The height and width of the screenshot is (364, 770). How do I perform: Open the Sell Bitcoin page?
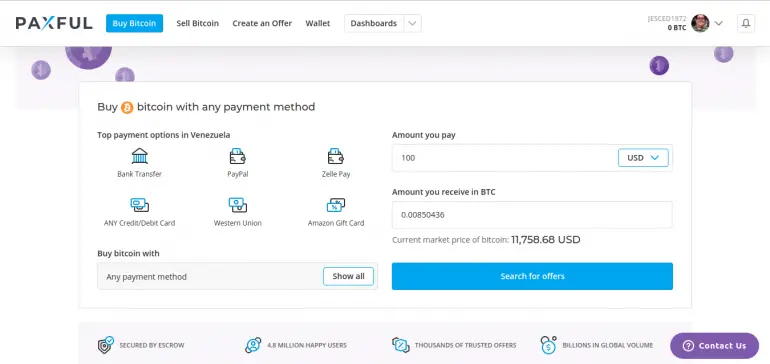pyautogui.click(x=197, y=23)
